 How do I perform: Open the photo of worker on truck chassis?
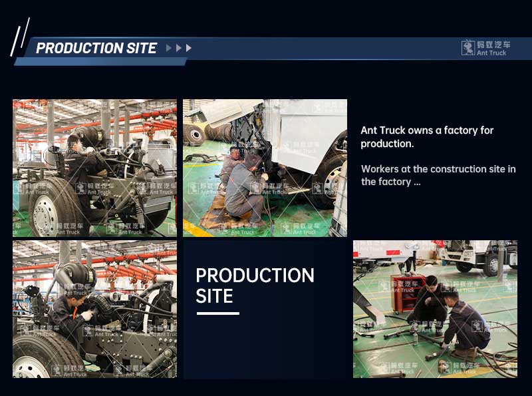94,168
